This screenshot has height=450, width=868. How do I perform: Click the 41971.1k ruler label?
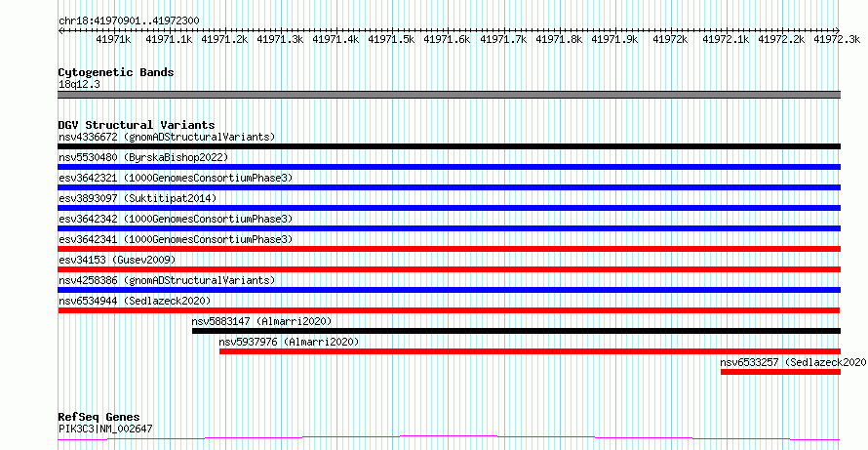[169, 39]
